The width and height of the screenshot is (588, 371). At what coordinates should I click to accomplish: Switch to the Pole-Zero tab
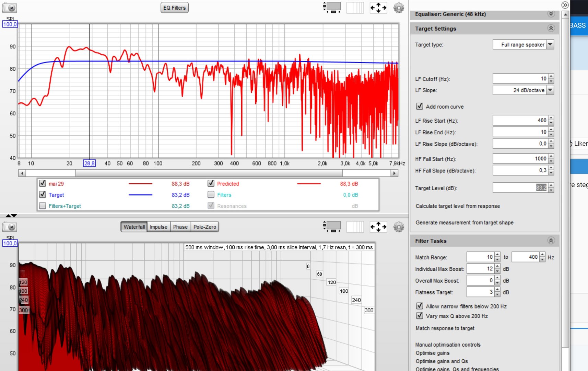click(x=204, y=227)
